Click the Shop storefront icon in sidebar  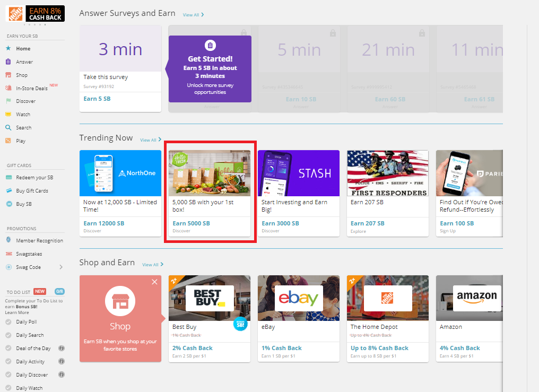pos(8,75)
